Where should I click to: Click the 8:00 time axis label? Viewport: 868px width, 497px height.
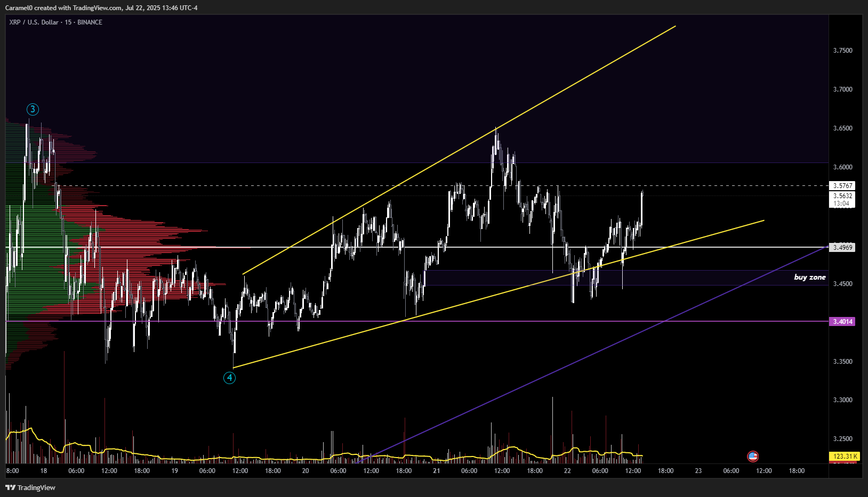pyautogui.click(x=12, y=471)
